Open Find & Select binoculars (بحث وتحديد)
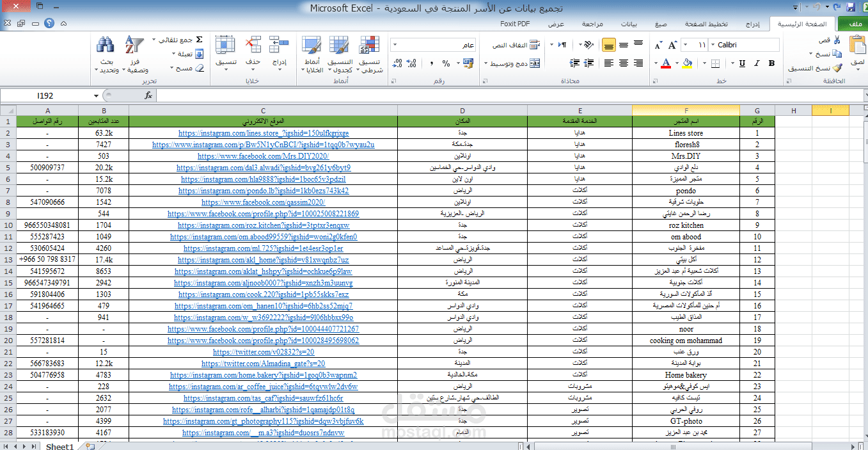Screen dimensions: 868x450 (x=106, y=54)
